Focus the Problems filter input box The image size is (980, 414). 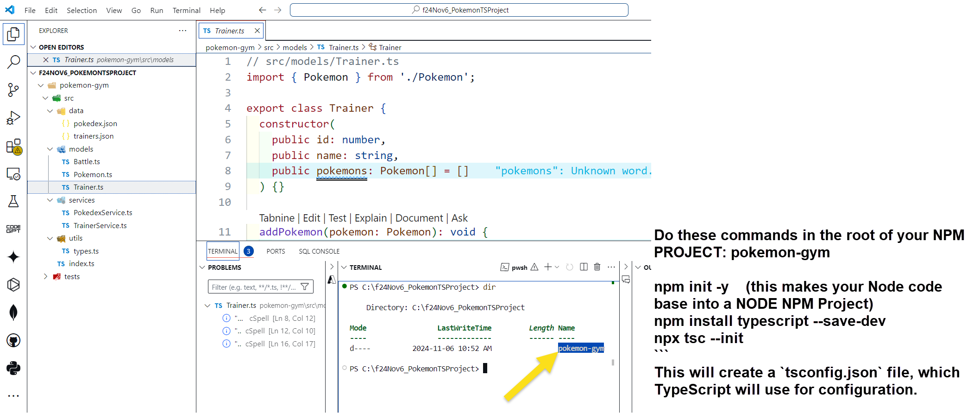[x=254, y=287]
